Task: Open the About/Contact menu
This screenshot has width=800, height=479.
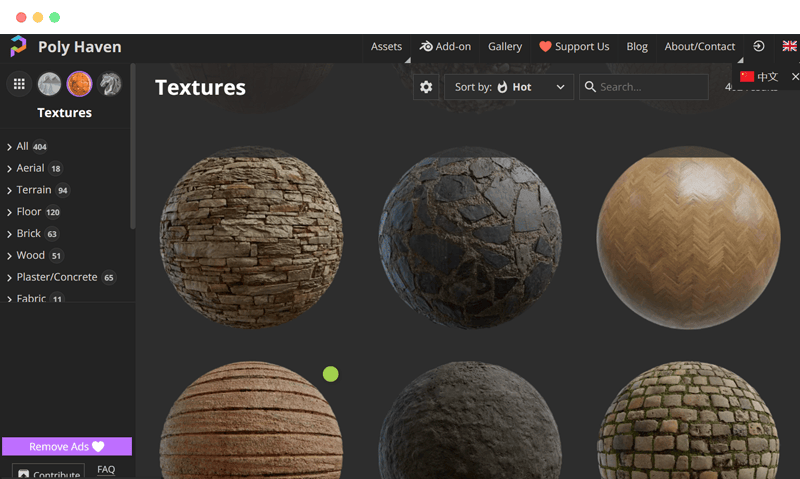Action: point(699,46)
